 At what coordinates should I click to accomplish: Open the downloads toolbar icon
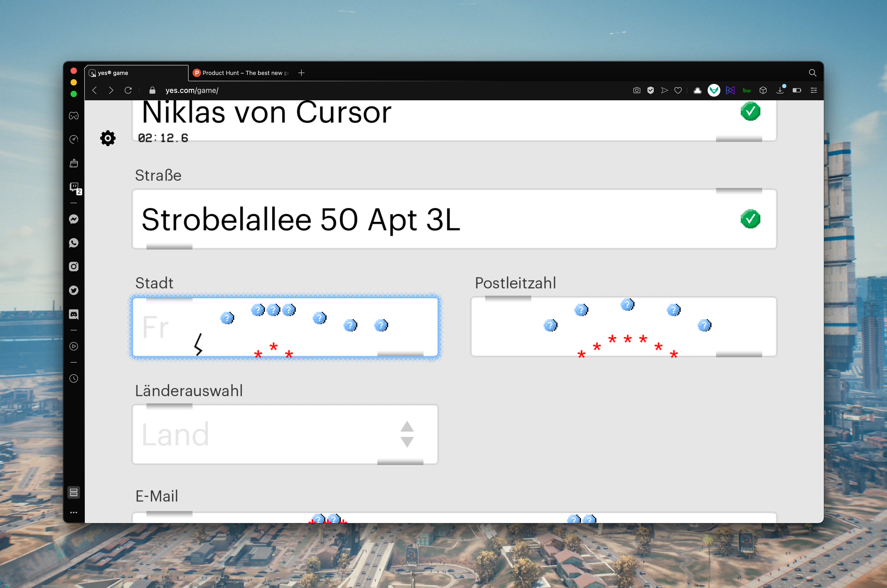point(780,90)
